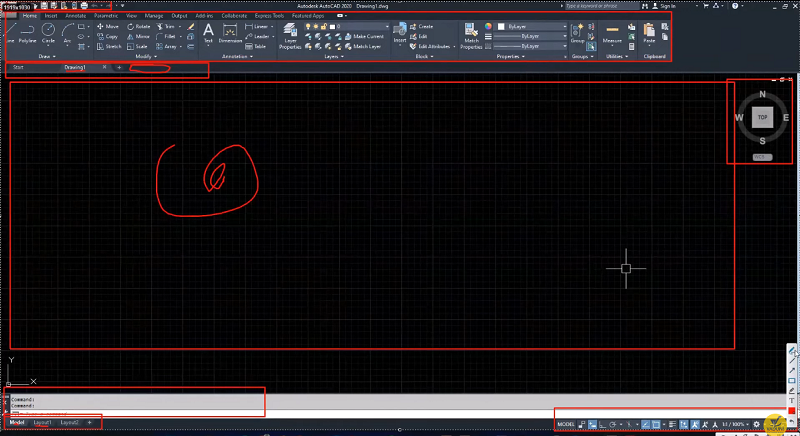Image resolution: width=800 pixels, height=436 pixels.
Task: Click Create block button
Action: 421,27
